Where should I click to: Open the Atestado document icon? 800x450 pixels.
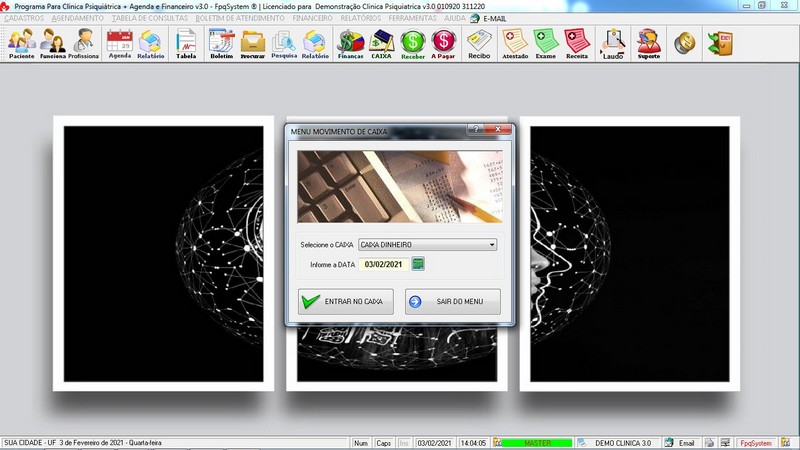pyautogui.click(x=515, y=44)
